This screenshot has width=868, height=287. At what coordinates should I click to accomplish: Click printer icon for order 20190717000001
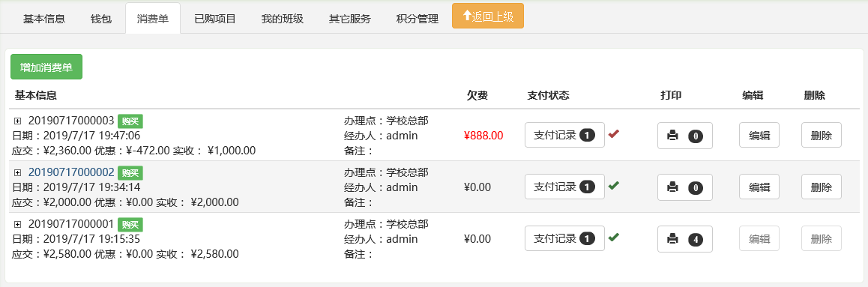[x=672, y=239]
